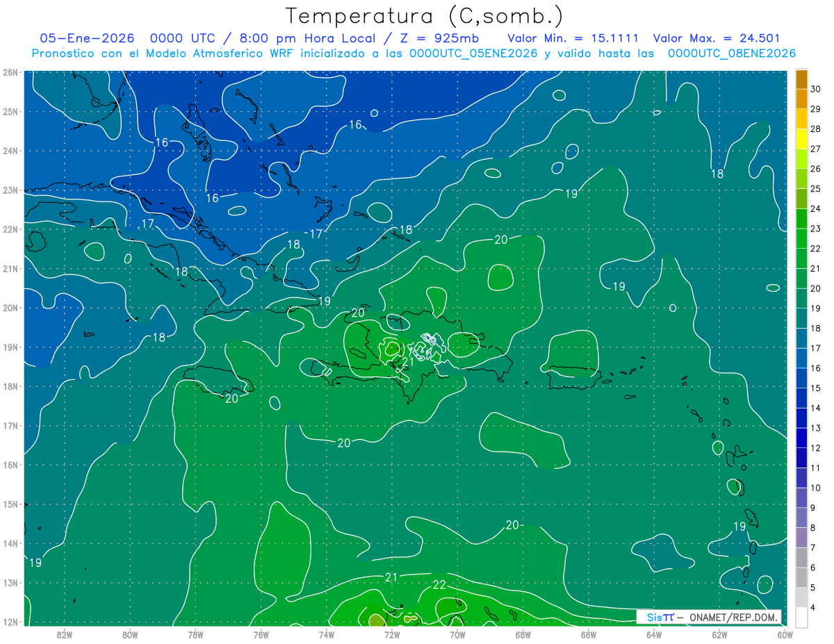Click the '15N' latitude axis label
This screenshot has width=834, height=644.
tap(10, 504)
